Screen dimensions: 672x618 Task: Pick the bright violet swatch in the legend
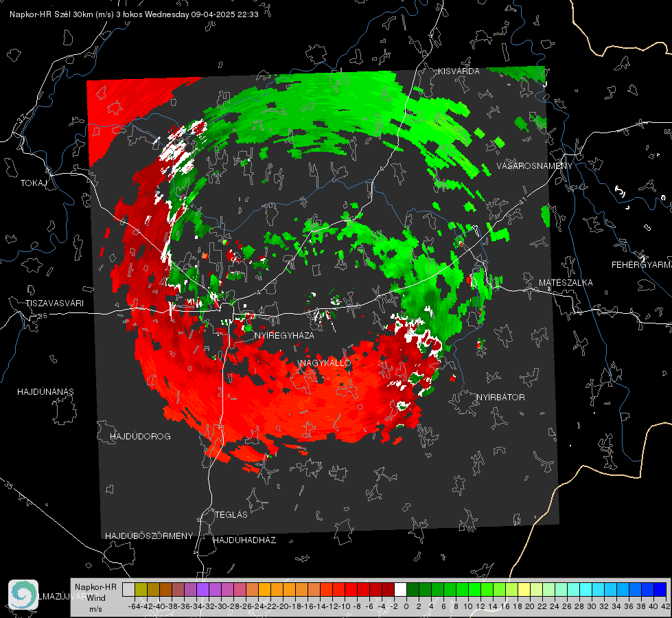[202, 589]
